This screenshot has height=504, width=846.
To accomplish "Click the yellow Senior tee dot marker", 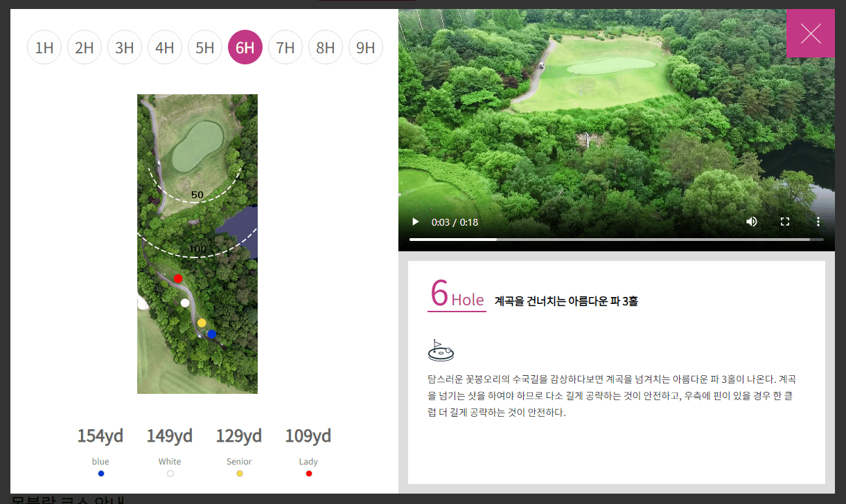I will (x=239, y=473).
